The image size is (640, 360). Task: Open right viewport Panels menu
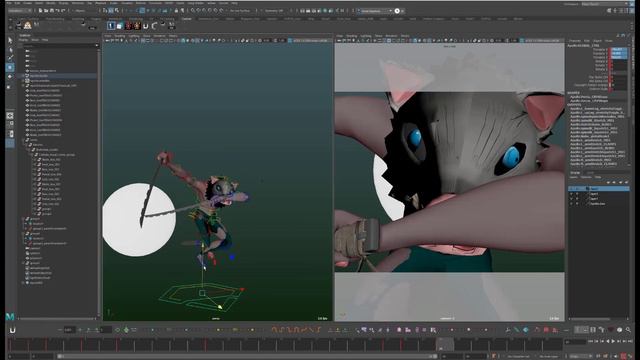point(405,36)
